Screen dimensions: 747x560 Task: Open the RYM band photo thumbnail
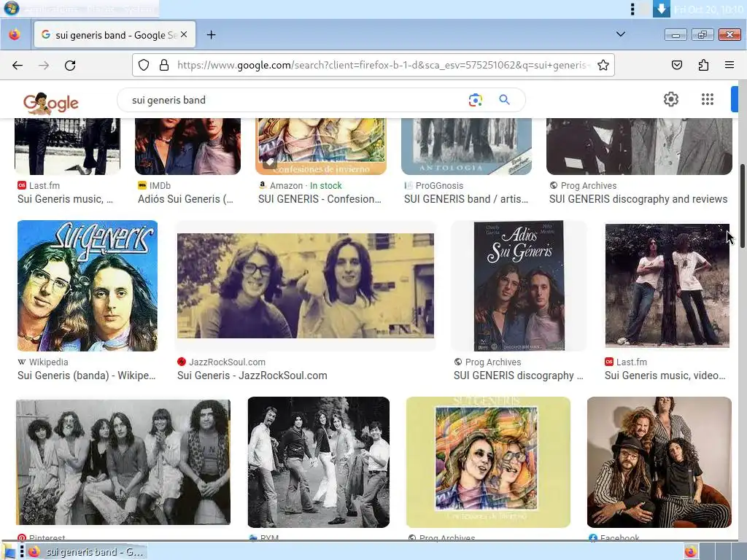click(318, 462)
